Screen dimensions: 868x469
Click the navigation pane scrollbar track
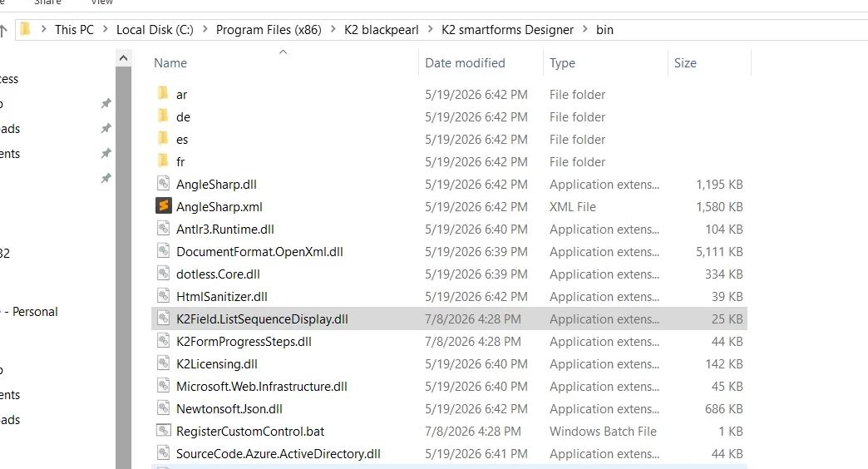[x=123, y=266]
